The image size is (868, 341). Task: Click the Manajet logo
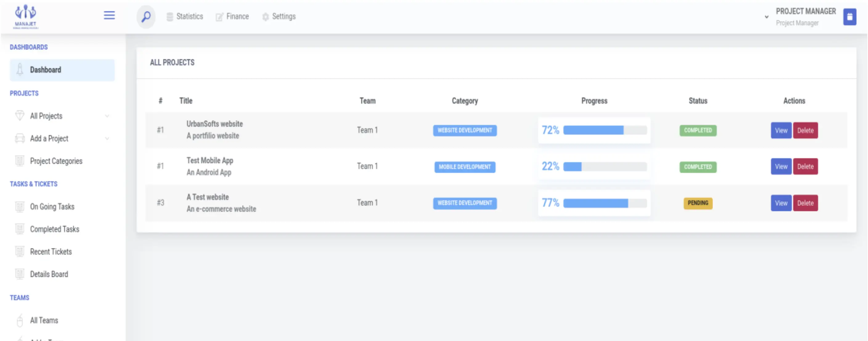[26, 17]
